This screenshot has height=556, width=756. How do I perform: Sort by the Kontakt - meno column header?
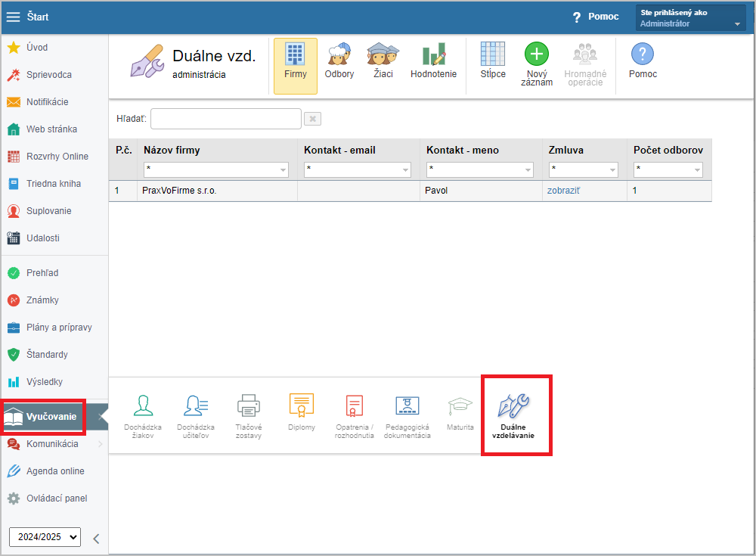(463, 150)
